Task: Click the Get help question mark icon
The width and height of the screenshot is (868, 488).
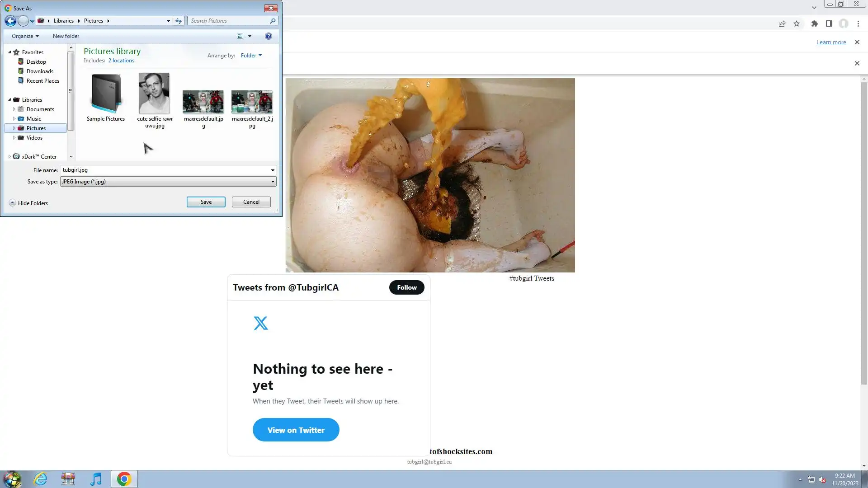Action: (x=269, y=36)
